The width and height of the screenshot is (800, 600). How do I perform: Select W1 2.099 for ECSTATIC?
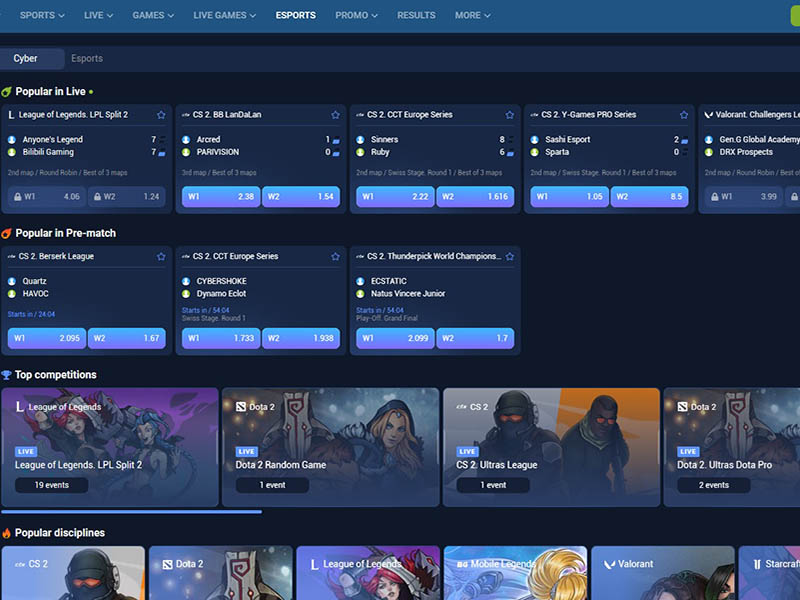pyautogui.click(x=395, y=338)
